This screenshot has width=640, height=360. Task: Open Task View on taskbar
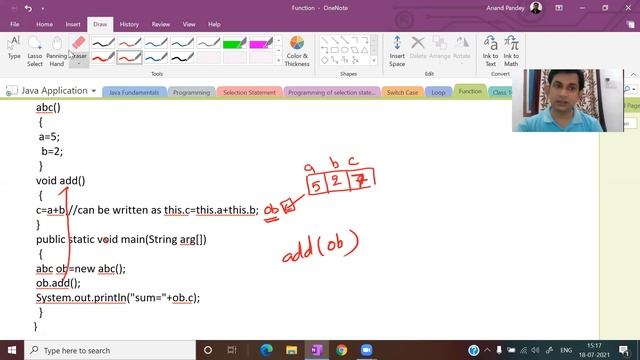tap(232, 350)
